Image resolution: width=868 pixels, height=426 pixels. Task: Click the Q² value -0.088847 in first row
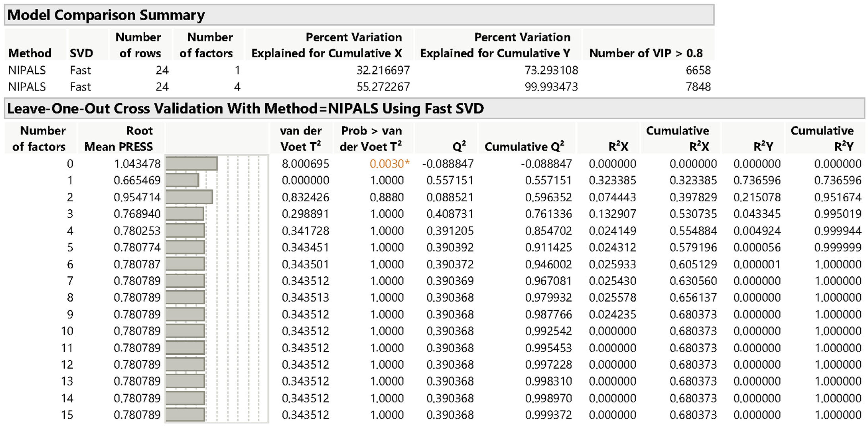(448, 164)
